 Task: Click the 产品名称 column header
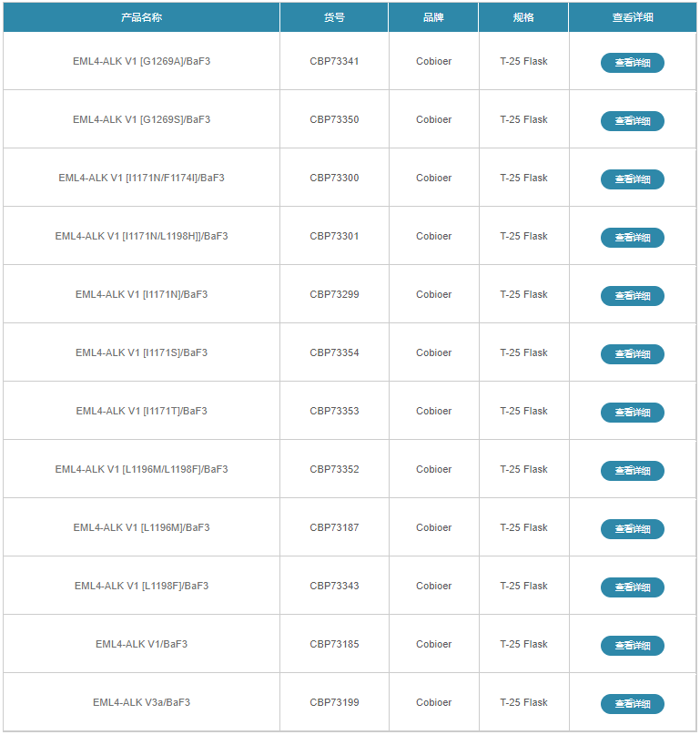click(x=141, y=17)
